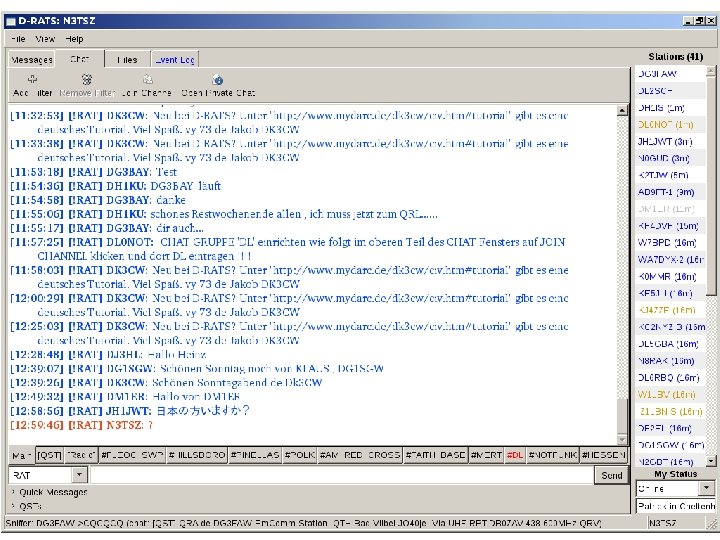This screenshot has height=540, width=720.
Task: Click the Join Channel toolbar icon
Action: coord(147,79)
